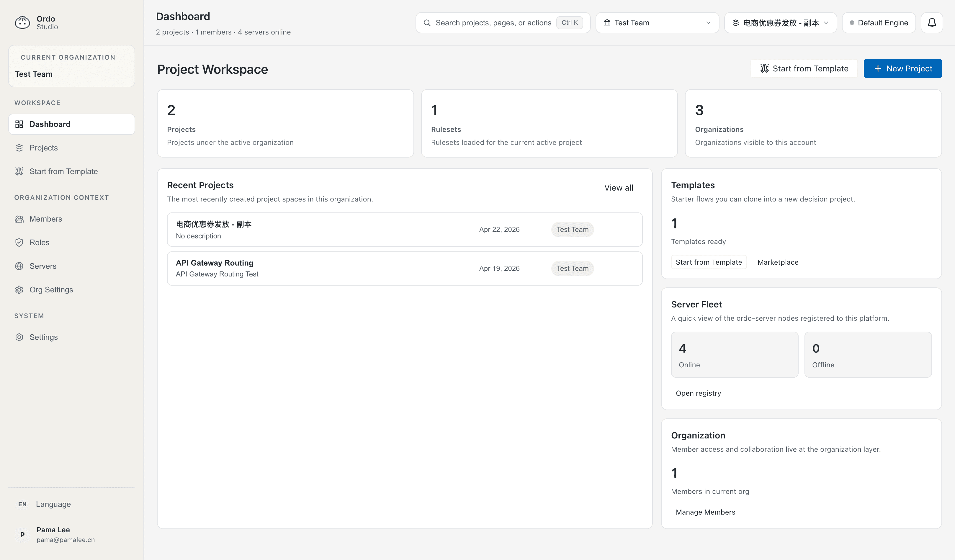The width and height of the screenshot is (955, 560).
Task: Change Language setting in sidebar
Action: [x=72, y=504]
